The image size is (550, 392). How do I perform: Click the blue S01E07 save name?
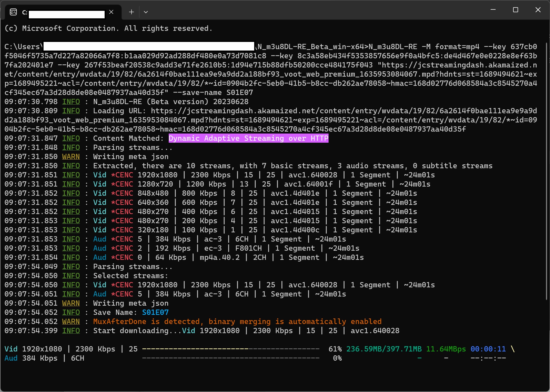[x=155, y=312]
